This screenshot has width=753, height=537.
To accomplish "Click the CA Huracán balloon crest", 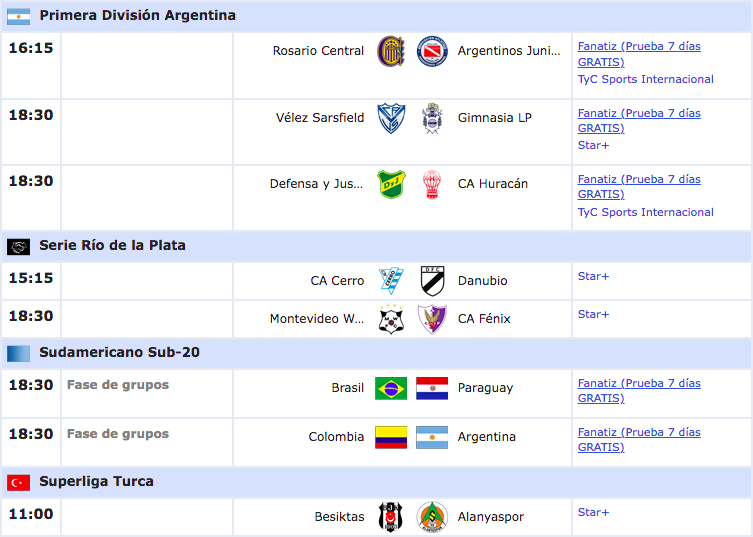I will click(432, 184).
